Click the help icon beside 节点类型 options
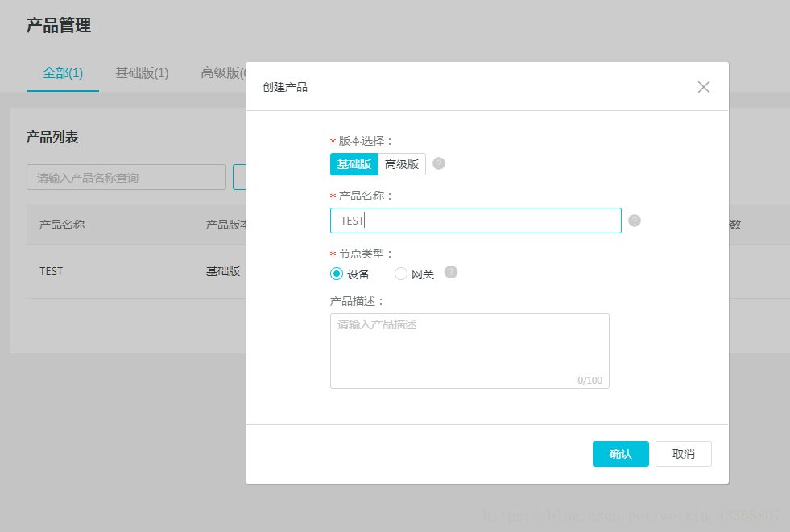 tap(451, 272)
